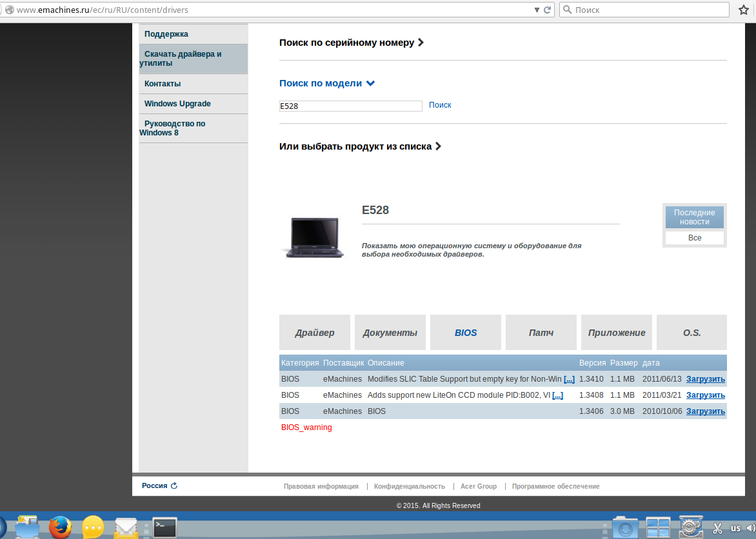Viewport: 756px width, 539px height.
Task: Click the region refresh icon next to Россия
Action: 174,485
